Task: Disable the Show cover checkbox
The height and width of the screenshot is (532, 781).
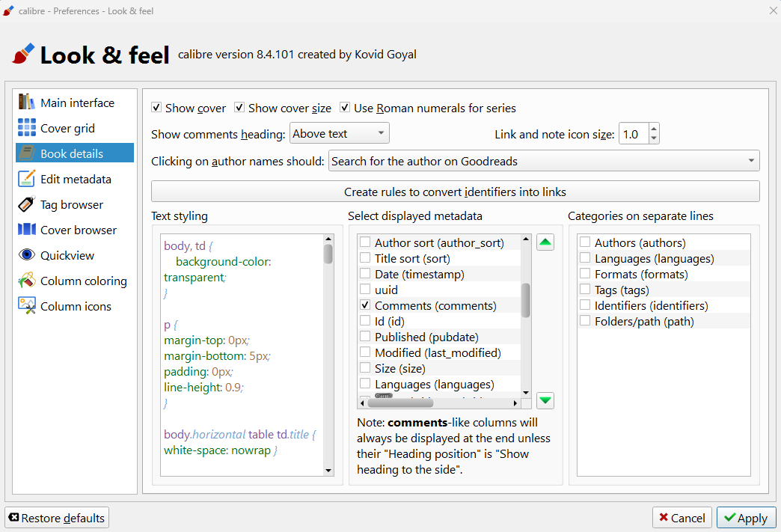Action: (x=156, y=108)
